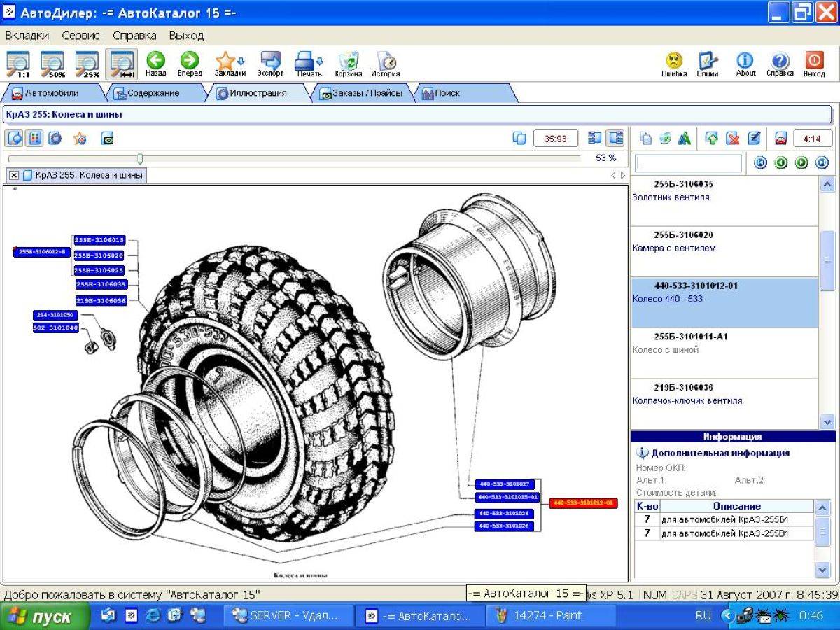Open Опции settings
Screen dimensions: 840x630
[x=708, y=64]
